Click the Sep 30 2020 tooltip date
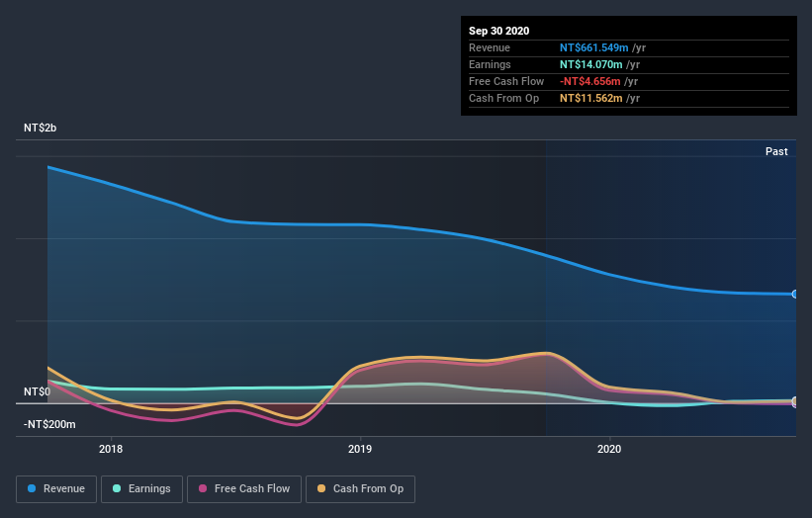This screenshot has height=518, width=812. (x=499, y=31)
